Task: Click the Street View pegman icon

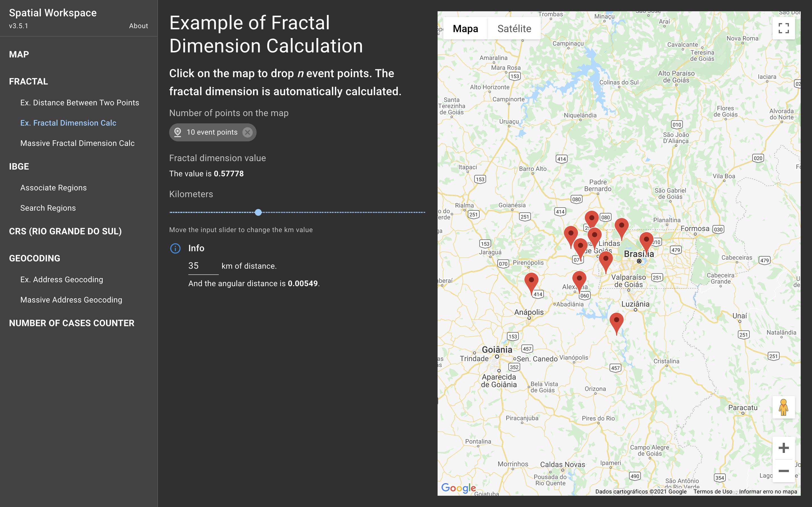Action: (x=783, y=407)
